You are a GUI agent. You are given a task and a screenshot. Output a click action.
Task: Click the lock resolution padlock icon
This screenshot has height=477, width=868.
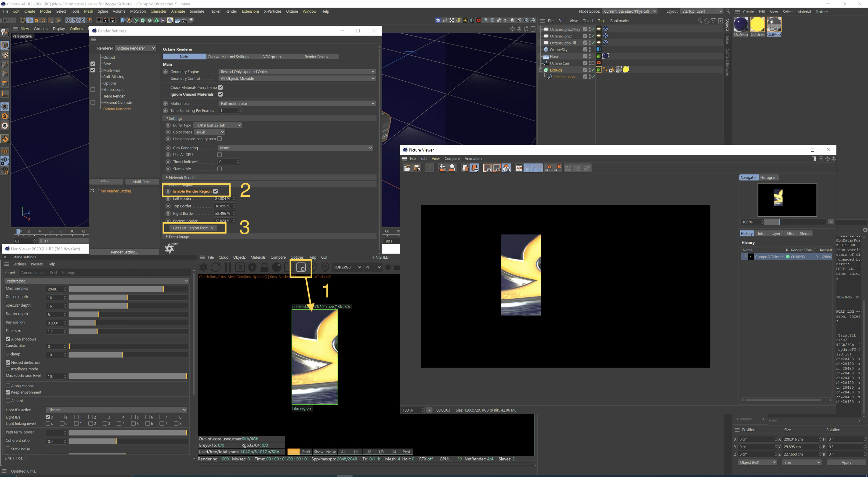click(x=265, y=267)
